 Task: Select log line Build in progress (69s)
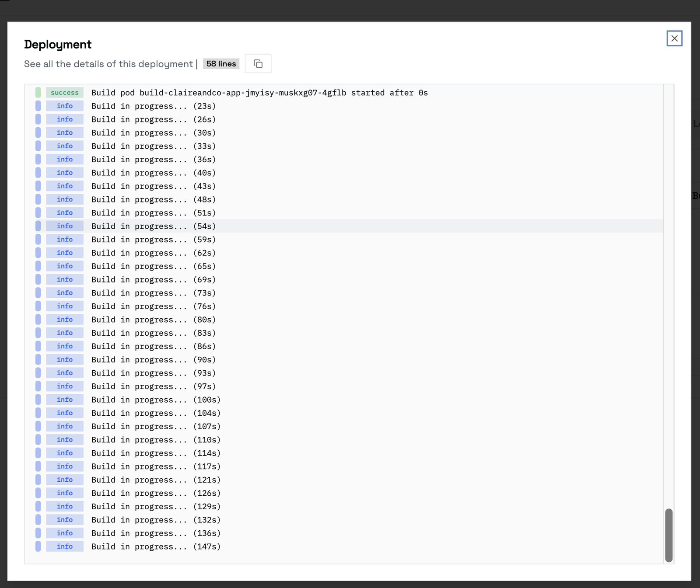click(344, 279)
